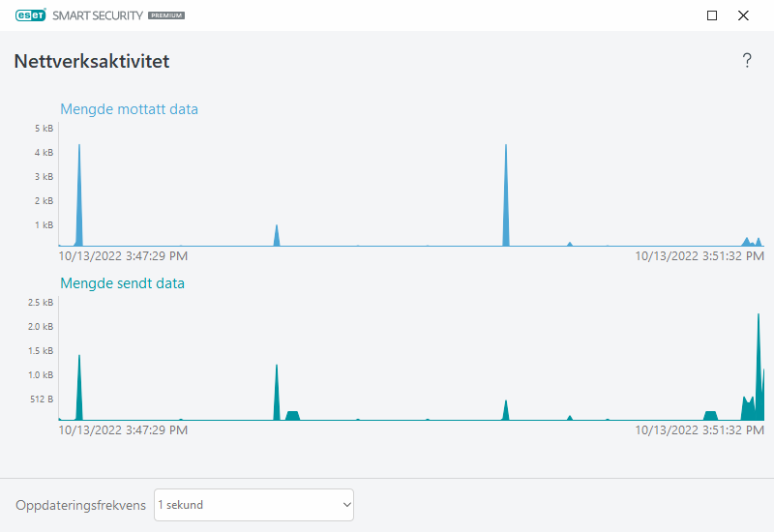The image size is (774, 532).
Task: Click the ESET logo in title bar
Action: coord(31,15)
